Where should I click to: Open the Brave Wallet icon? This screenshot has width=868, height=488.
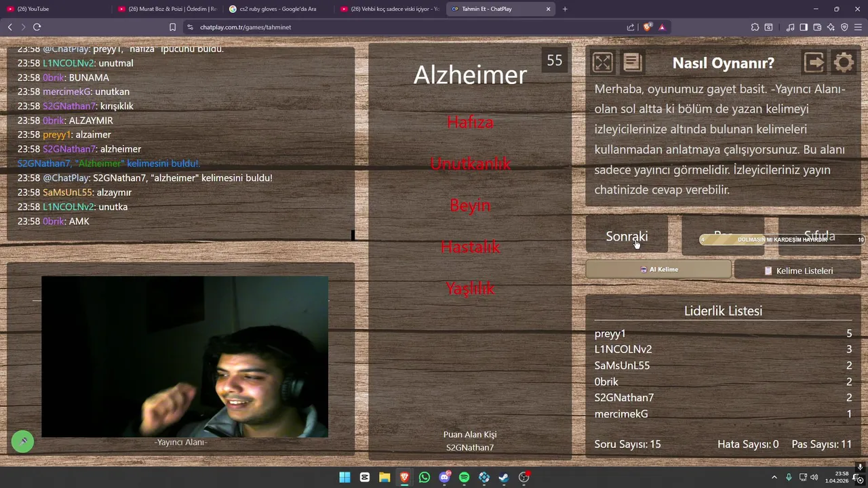coord(817,27)
